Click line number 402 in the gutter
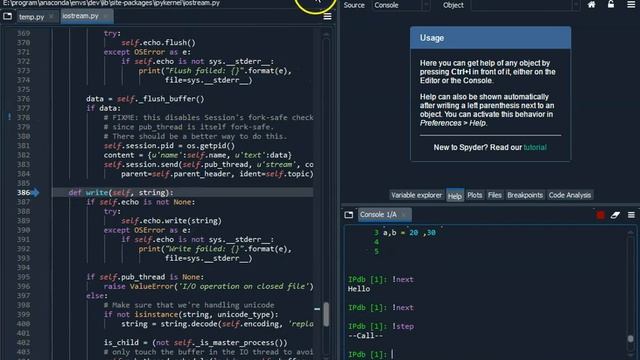The image size is (640, 360). coord(23,343)
